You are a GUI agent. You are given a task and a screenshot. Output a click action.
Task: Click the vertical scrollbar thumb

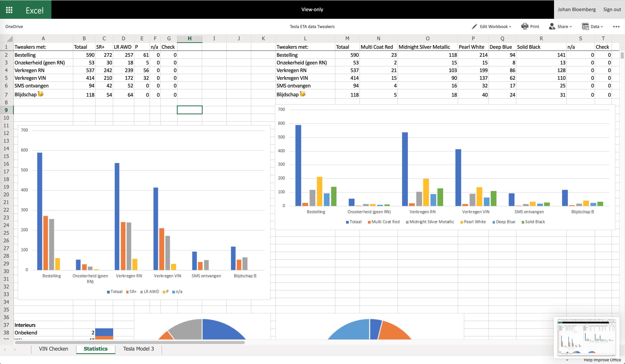[x=622, y=55]
